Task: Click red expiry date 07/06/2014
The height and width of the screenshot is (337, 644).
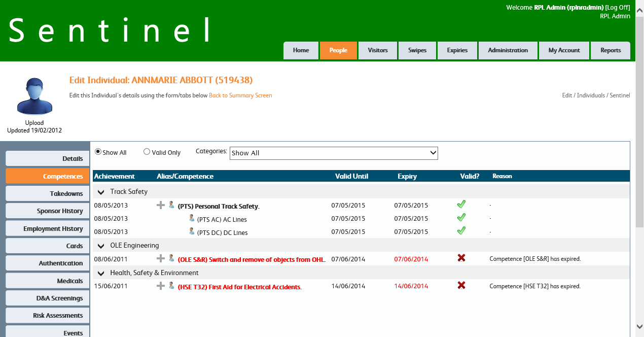Action: pos(411,259)
